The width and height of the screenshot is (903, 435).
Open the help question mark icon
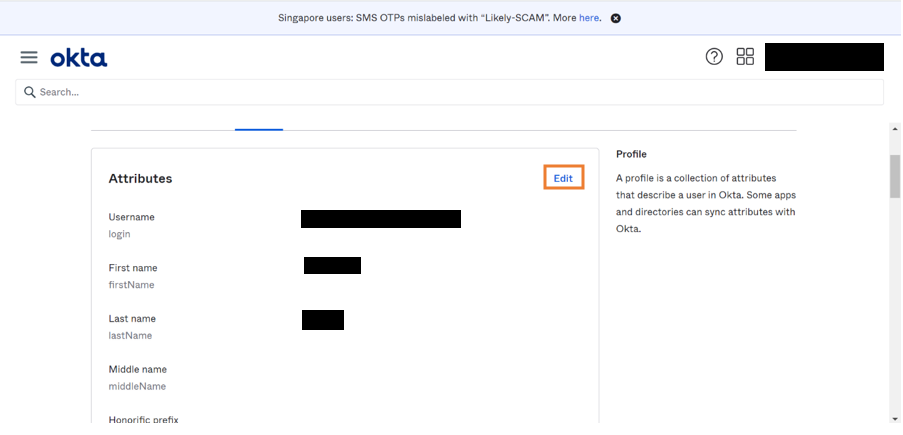click(x=714, y=57)
